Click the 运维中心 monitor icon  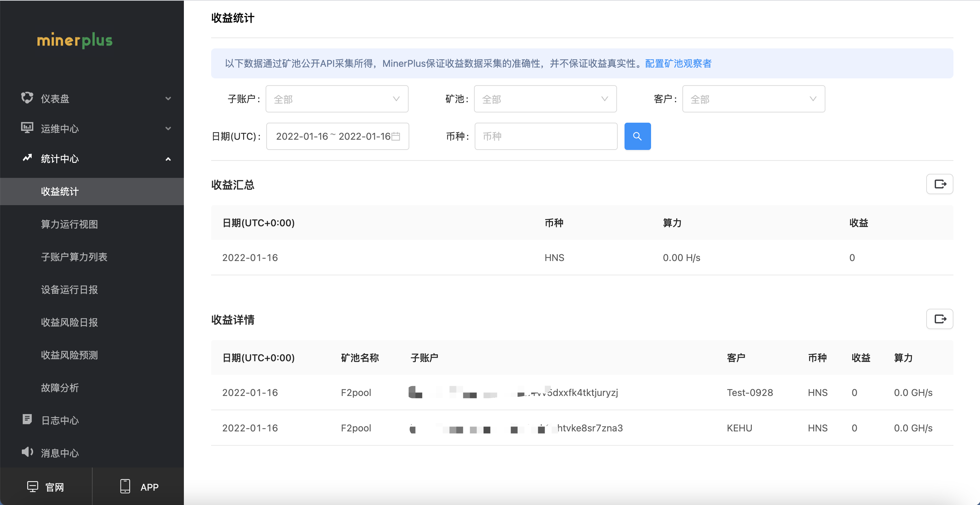click(x=27, y=128)
